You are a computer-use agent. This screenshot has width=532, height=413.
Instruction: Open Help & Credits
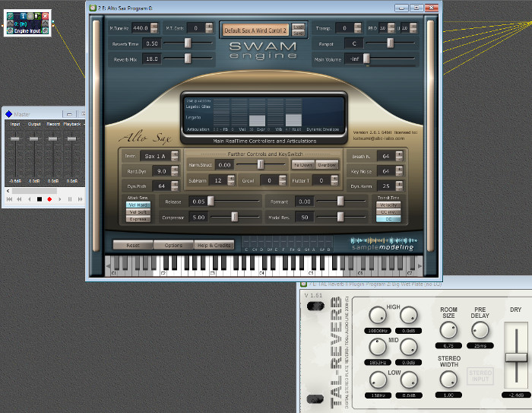tap(214, 245)
